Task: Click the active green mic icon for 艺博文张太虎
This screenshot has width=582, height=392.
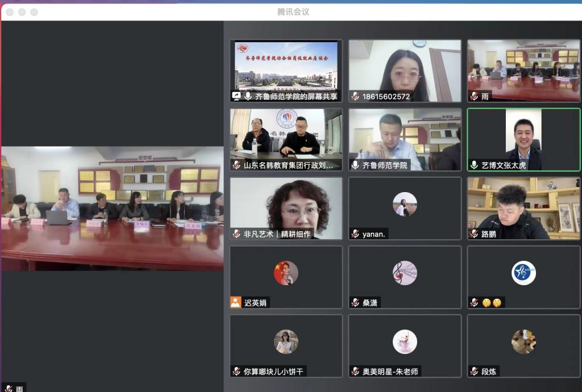Action: tap(474, 165)
